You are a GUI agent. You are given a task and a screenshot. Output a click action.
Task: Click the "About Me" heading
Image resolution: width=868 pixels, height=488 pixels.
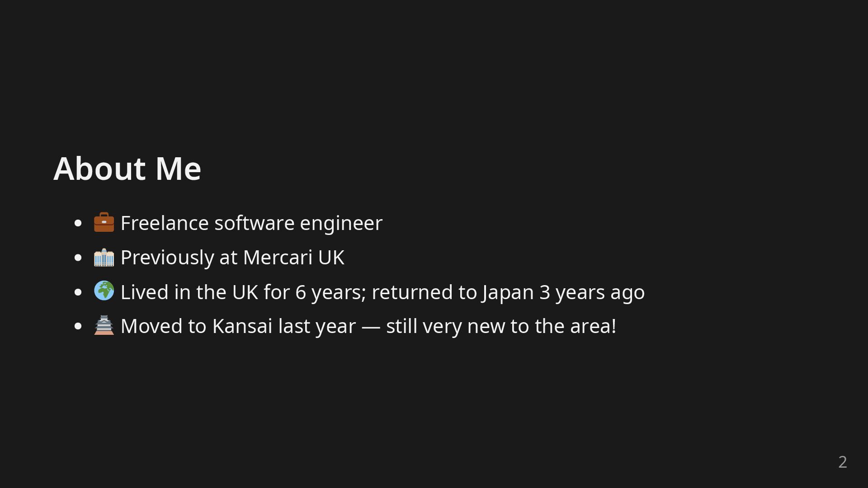tap(127, 169)
